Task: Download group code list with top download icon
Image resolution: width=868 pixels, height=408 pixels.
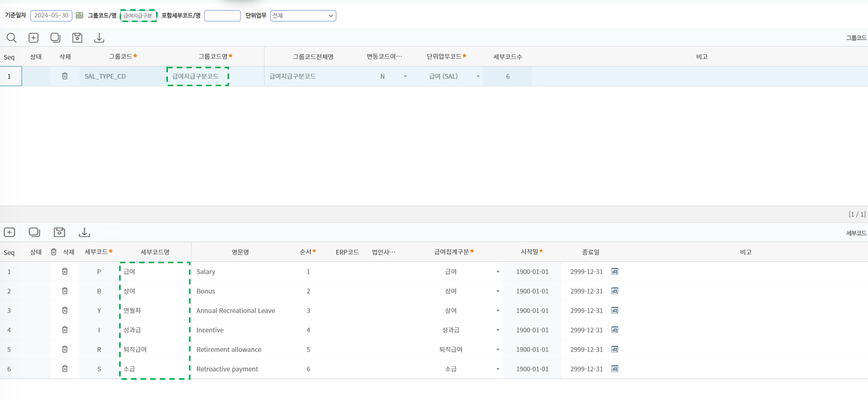Action: pyautogui.click(x=99, y=37)
